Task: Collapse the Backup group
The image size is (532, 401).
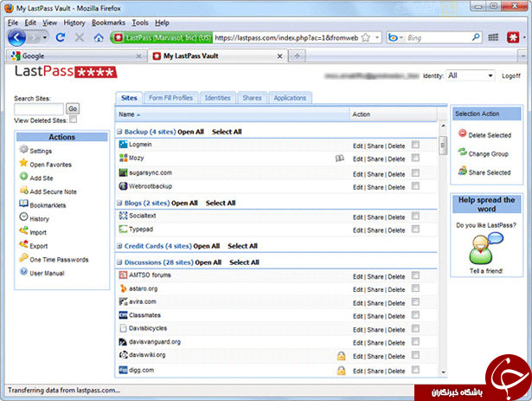Action: click(119, 132)
